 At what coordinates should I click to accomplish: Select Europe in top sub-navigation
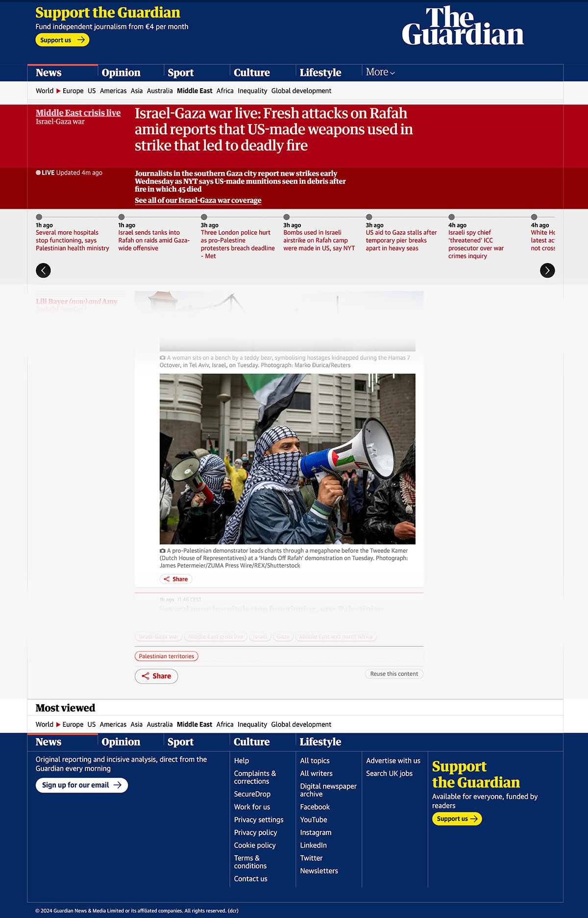73,91
